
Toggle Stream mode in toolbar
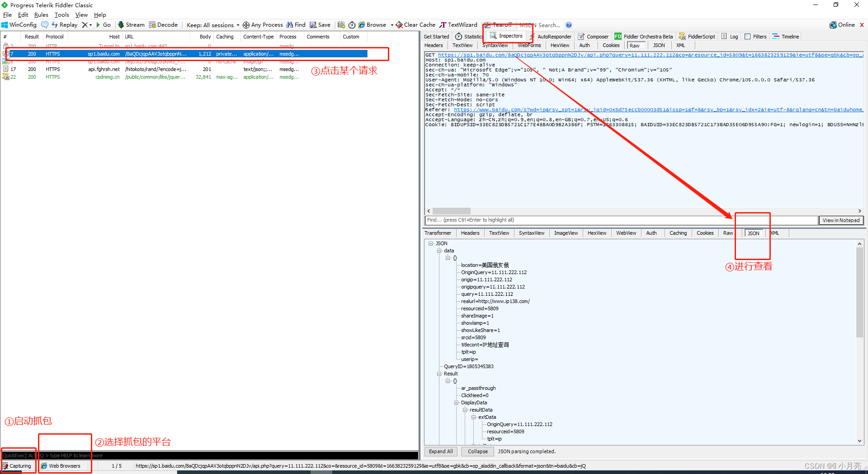[131, 25]
